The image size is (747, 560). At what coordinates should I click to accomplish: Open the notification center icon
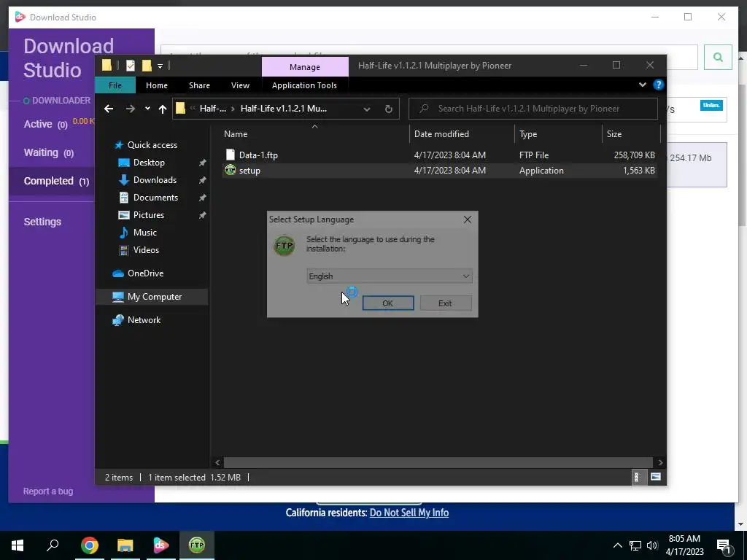[x=724, y=545]
